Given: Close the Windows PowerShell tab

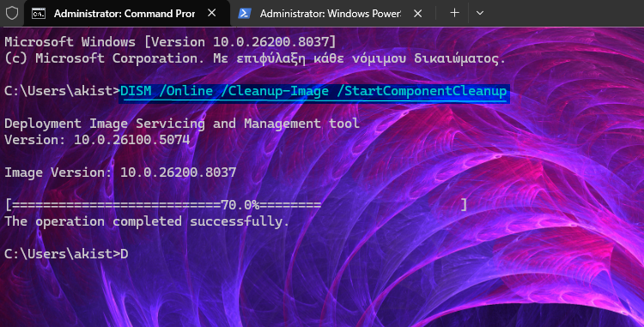Looking at the screenshot, I should click(417, 14).
